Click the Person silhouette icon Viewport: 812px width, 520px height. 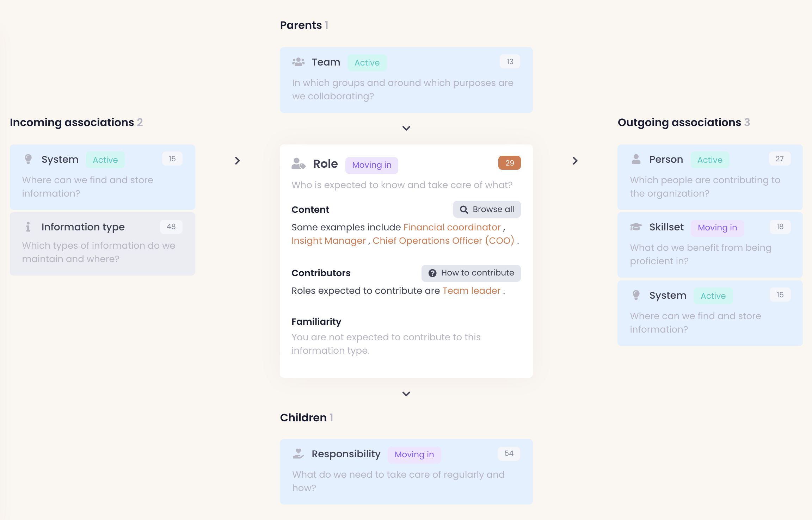(636, 159)
